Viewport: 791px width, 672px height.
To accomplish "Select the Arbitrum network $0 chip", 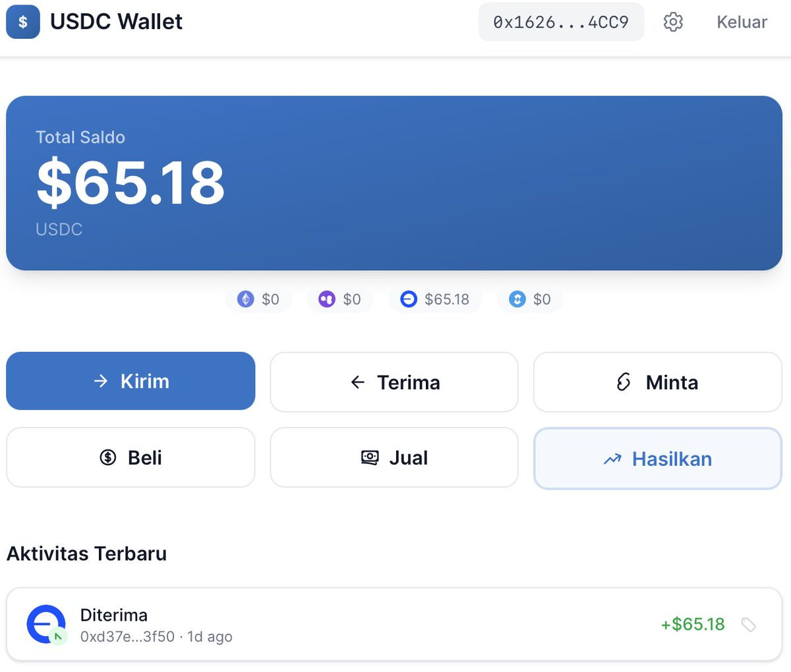I will (x=530, y=299).
